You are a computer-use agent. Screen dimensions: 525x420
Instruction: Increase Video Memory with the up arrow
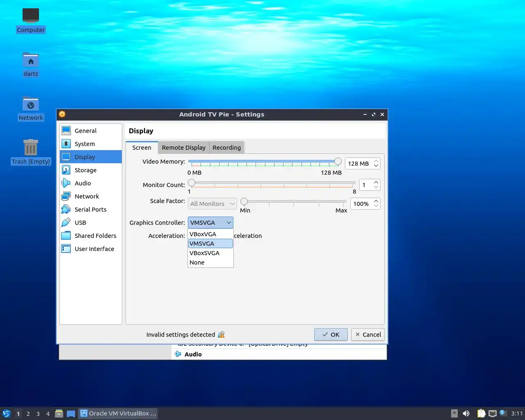(376, 161)
